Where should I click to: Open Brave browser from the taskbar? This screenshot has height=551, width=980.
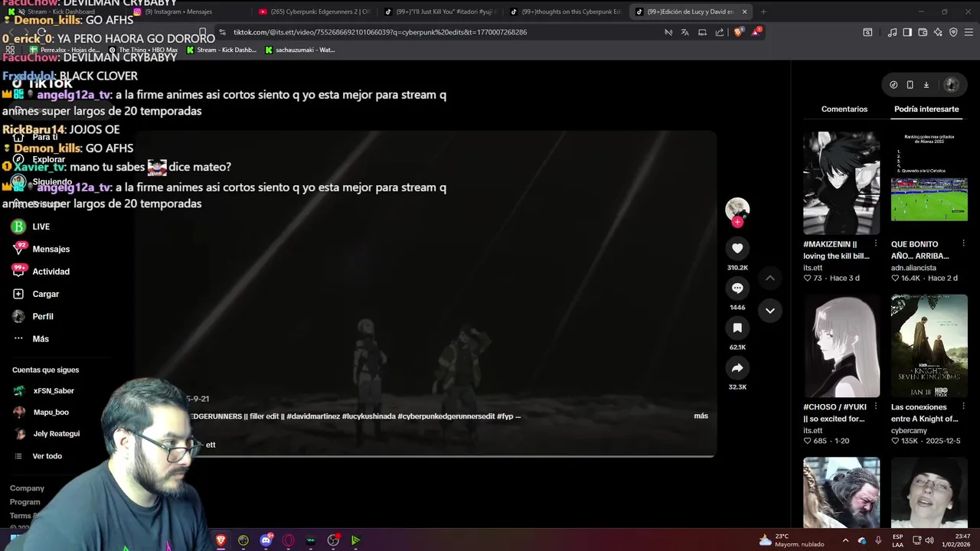coord(221,540)
